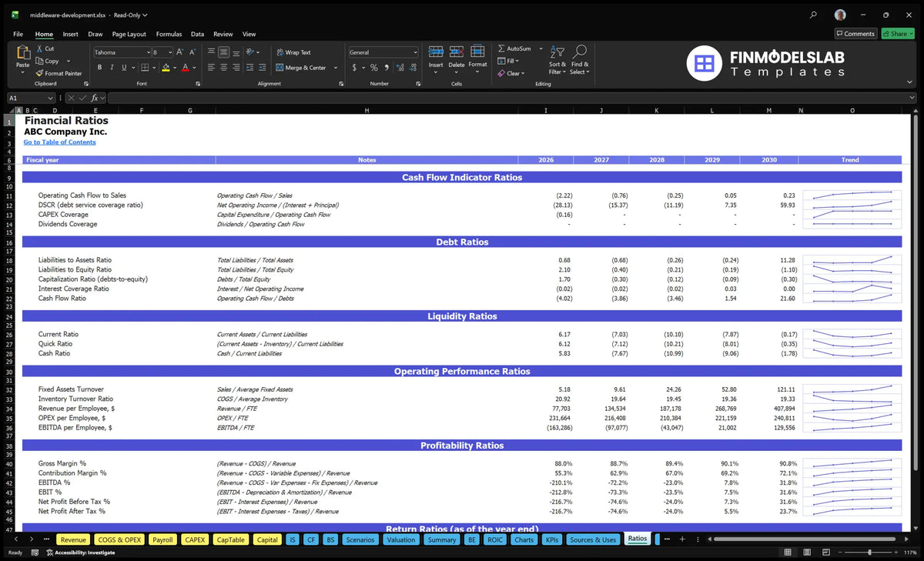Click the increase decimal icon
This screenshot has height=561, width=924.
point(400,68)
